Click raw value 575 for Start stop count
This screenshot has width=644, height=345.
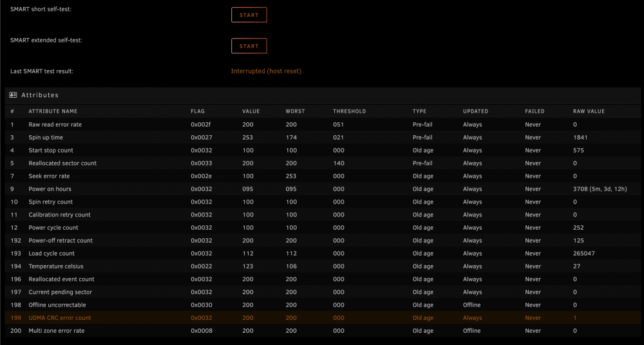578,151
